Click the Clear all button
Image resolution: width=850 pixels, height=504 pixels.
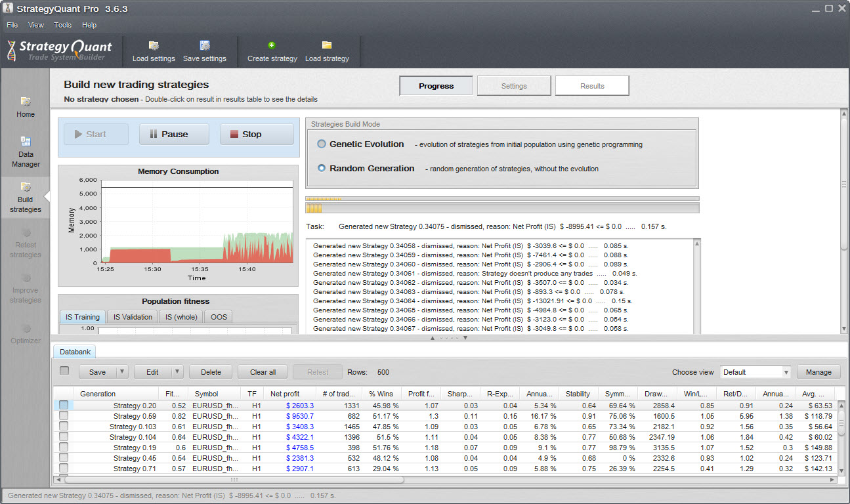pyautogui.click(x=263, y=372)
